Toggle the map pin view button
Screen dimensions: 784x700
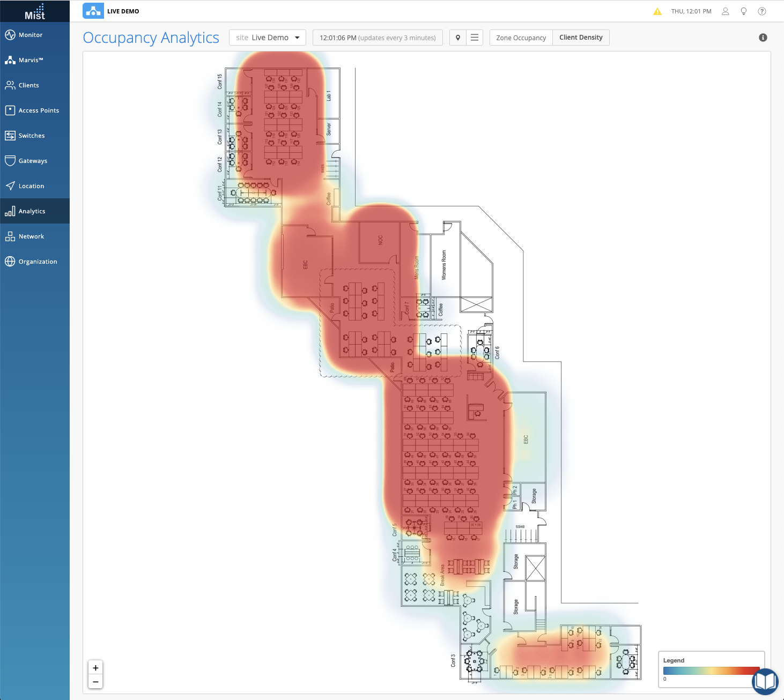tap(458, 38)
